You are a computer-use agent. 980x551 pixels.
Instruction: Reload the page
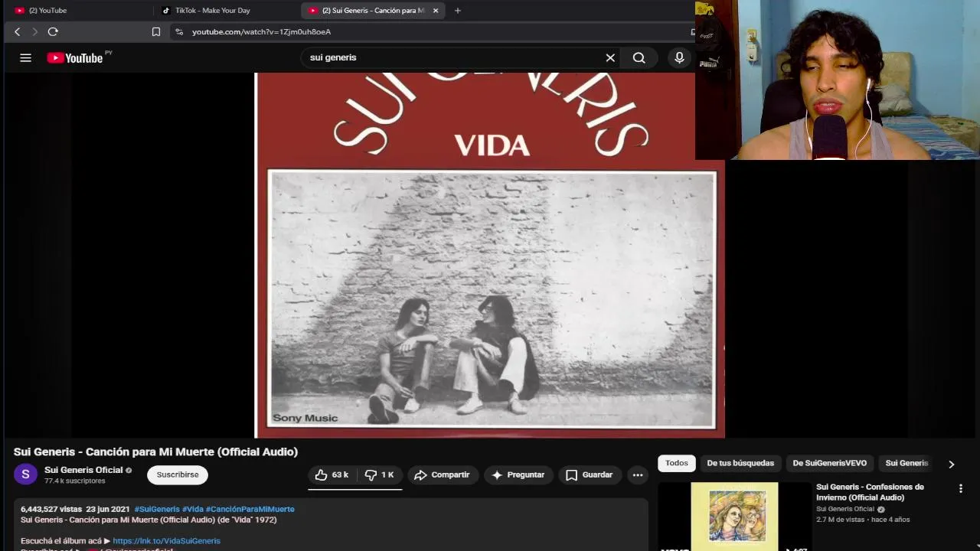[53, 31]
